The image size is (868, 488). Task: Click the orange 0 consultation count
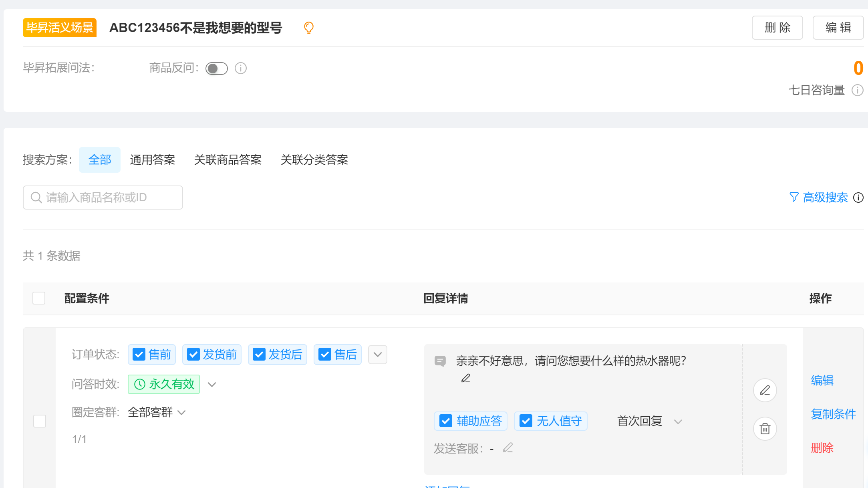[x=858, y=68]
